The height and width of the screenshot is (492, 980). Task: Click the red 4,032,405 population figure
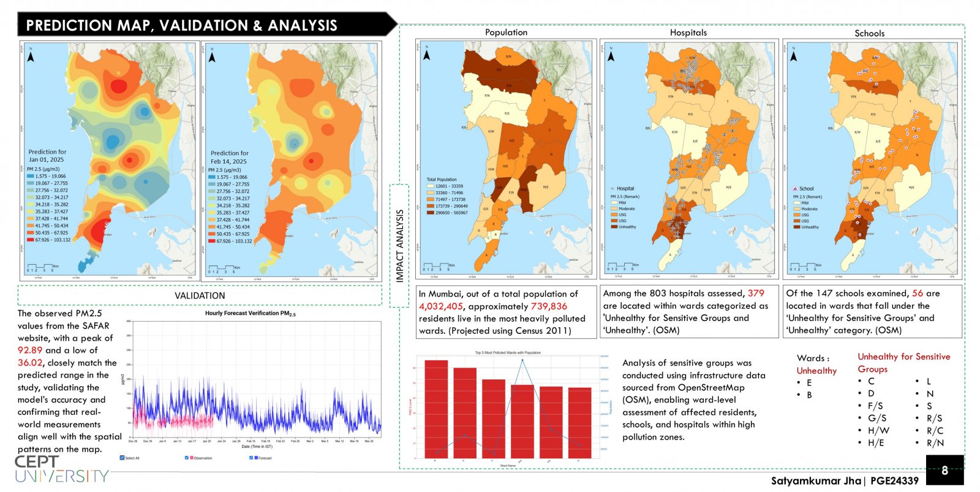pyautogui.click(x=441, y=306)
